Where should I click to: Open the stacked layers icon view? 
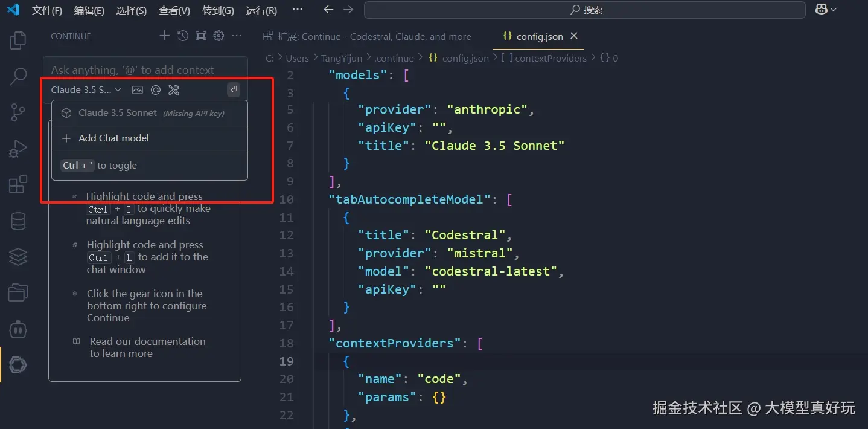point(18,257)
